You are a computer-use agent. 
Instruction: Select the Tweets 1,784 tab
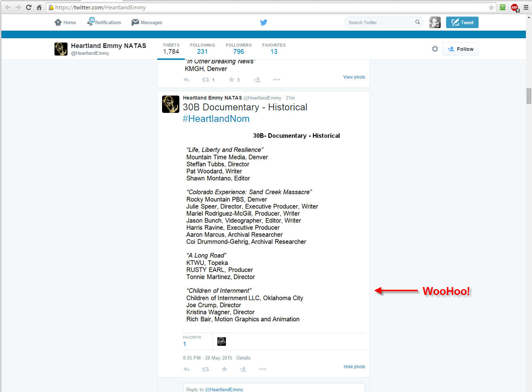(x=171, y=49)
